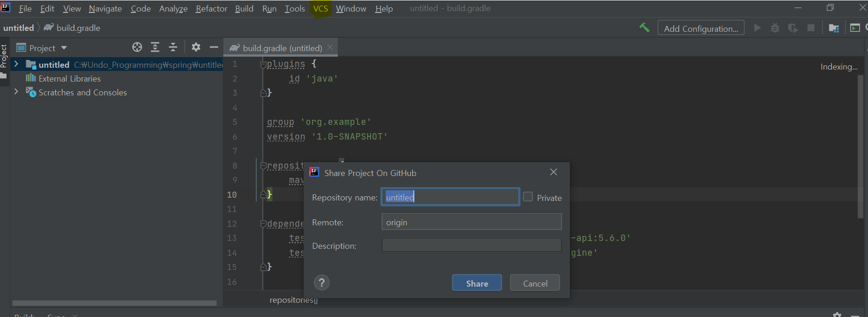The image size is (868, 317).
Task: Fold the repositories block at line 8
Action: [x=263, y=166]
